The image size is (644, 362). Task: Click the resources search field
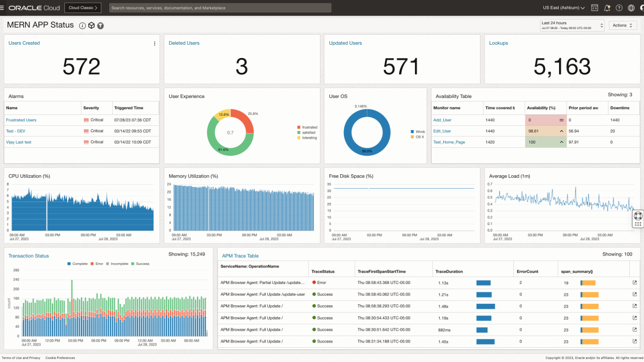coord(220,8)
